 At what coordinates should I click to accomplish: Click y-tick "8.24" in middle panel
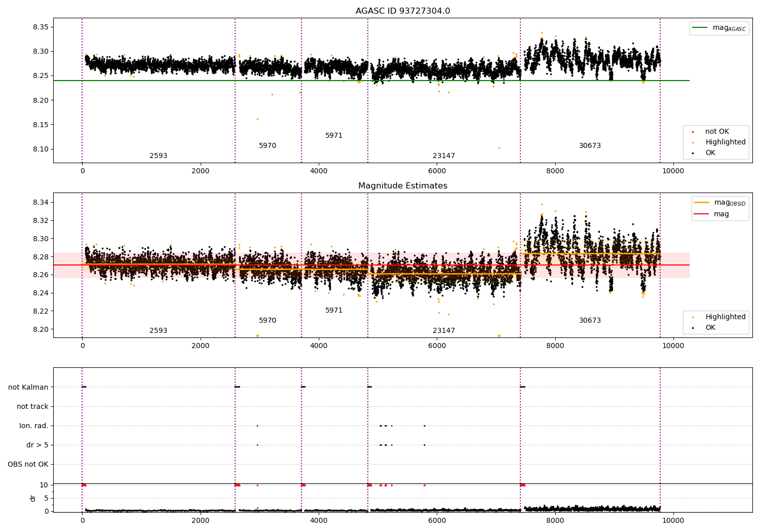point(41,293)
